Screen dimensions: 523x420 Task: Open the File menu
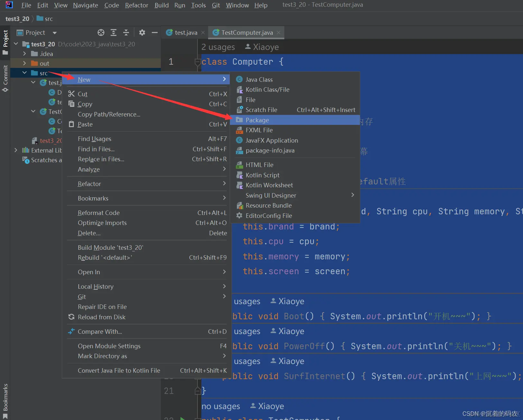(26, 5)
